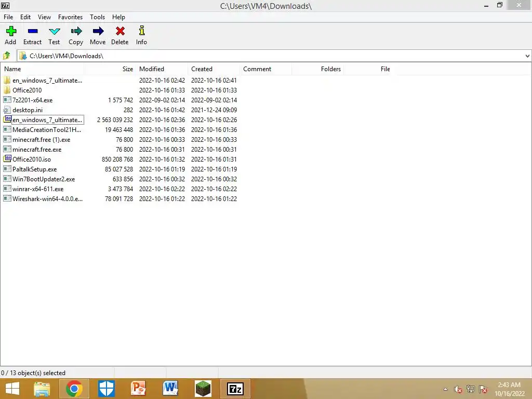
Task: Click the 0 / 13 object(s) selected status
Action: [x=33, y=373]
